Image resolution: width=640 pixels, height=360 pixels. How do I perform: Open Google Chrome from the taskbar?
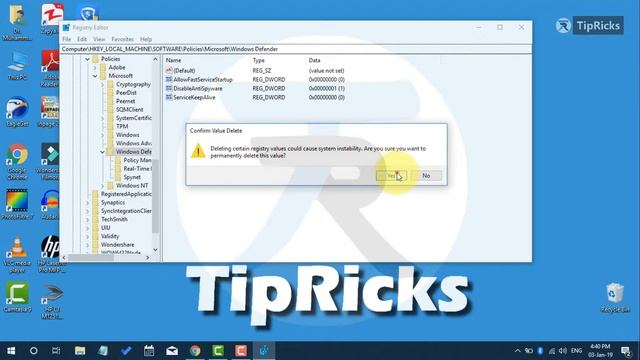click(x=195, y=351)
